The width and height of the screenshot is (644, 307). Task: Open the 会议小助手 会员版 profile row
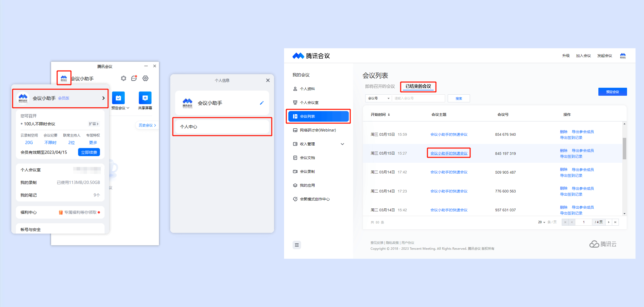60,98
